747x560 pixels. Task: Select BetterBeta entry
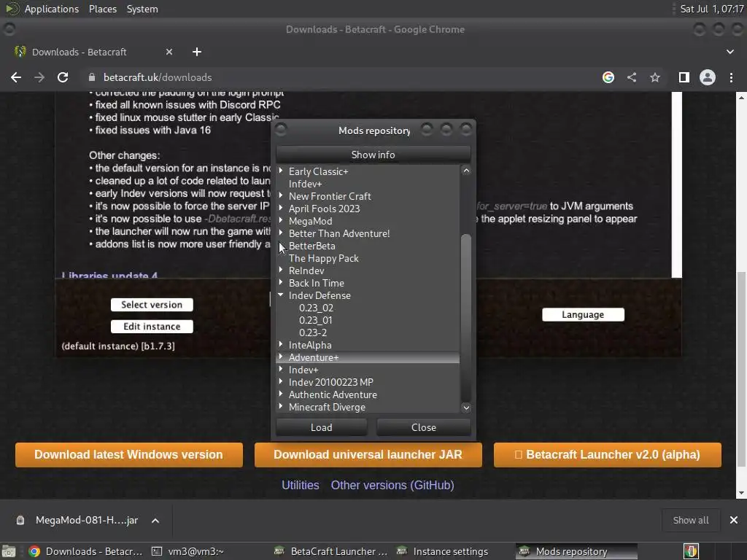point(311,246)
